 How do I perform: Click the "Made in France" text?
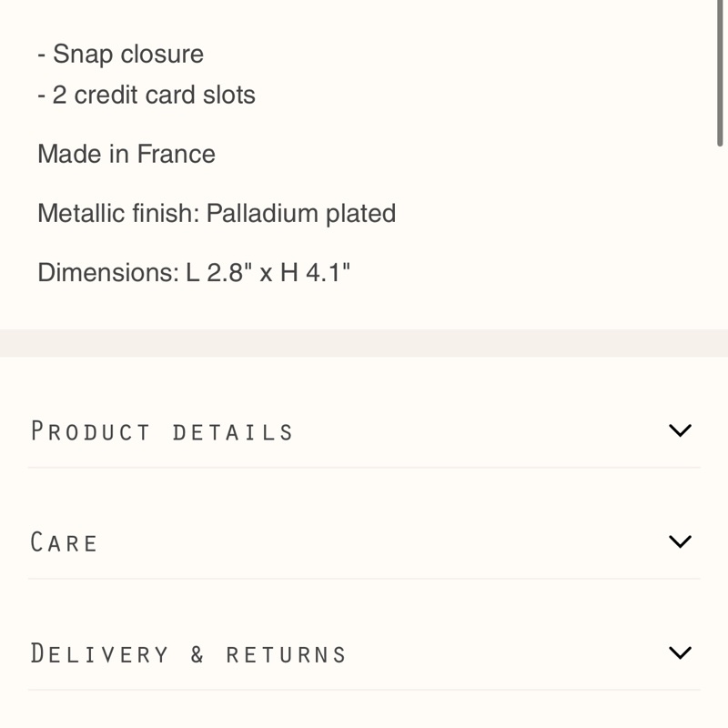pos(126,154)
